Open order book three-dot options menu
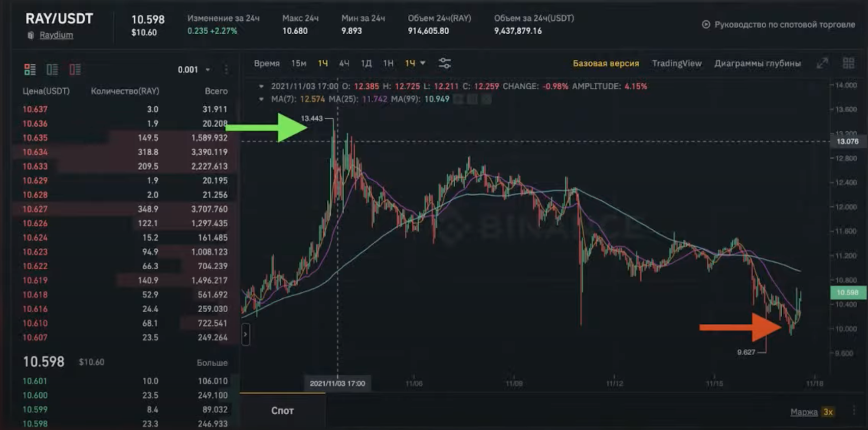The width and height of the screenshot is (868, 430). tap(226, 69)
